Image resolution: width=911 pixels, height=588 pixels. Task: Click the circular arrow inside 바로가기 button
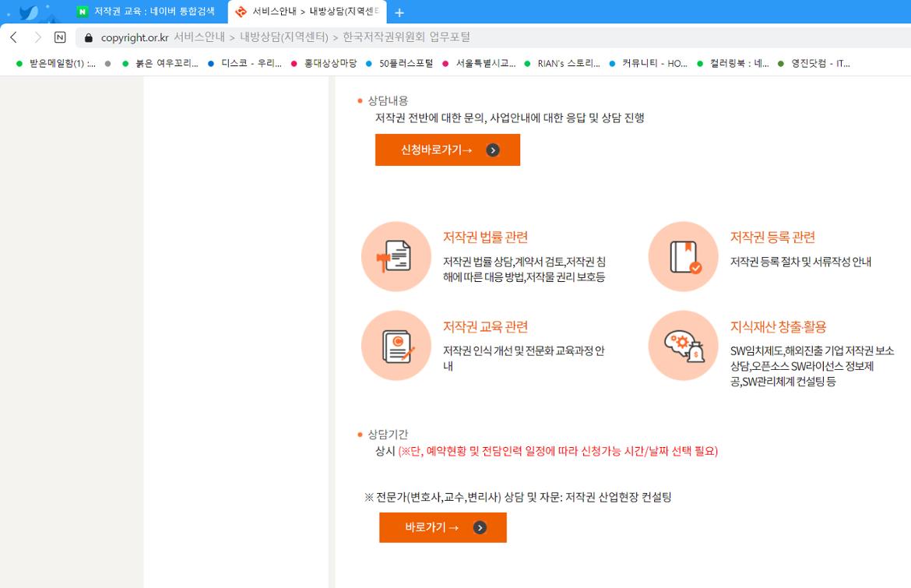coord(481,527)
